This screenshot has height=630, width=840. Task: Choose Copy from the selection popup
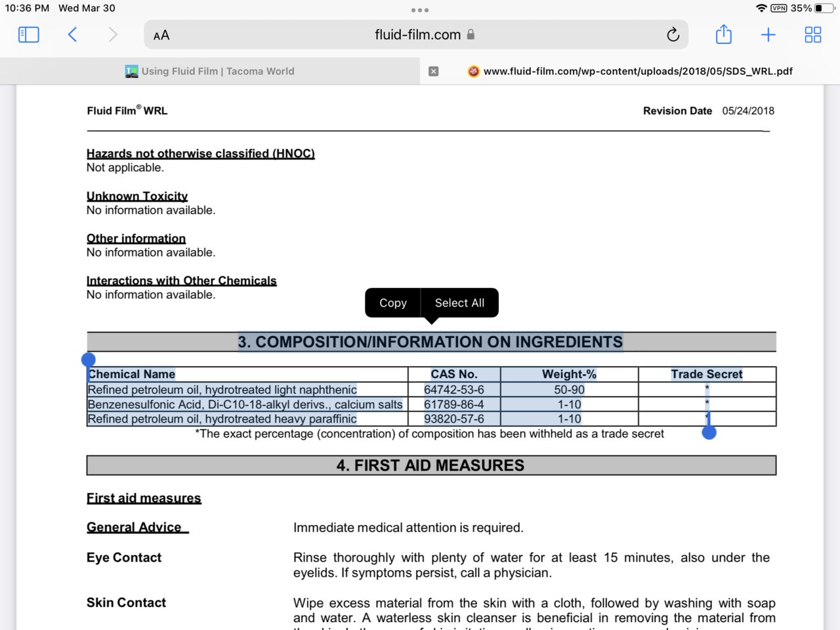point(393,303)
